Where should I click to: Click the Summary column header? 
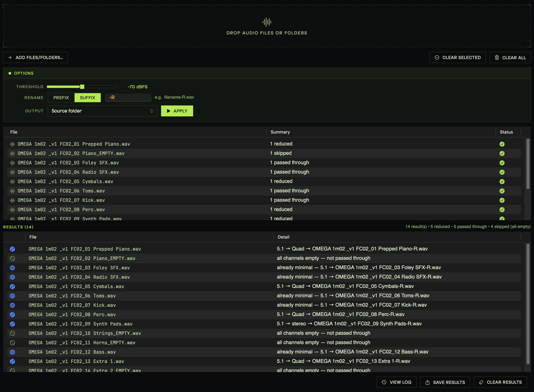(280, 132)
